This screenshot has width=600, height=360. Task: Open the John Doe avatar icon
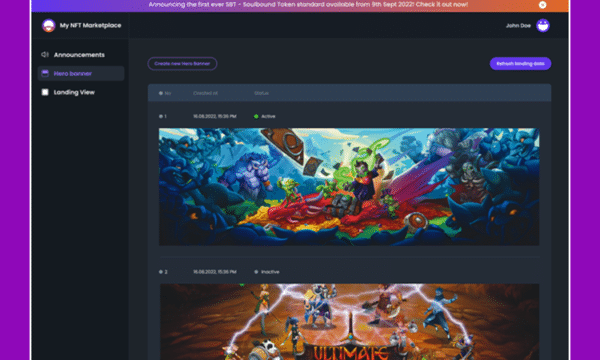(x=543, y=26)
